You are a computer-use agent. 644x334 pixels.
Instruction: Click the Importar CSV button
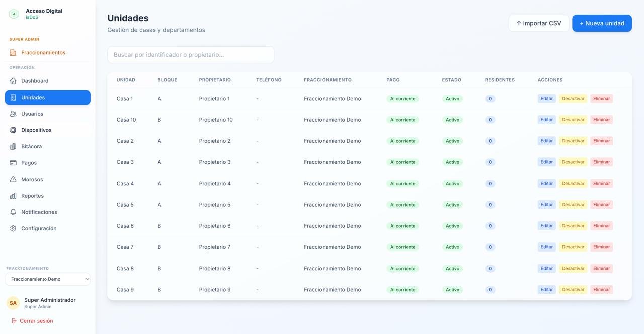tap(538, 23)
